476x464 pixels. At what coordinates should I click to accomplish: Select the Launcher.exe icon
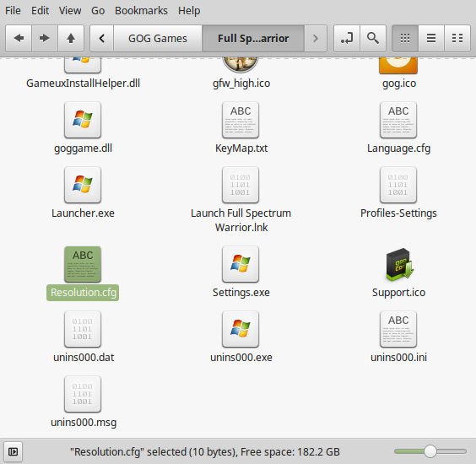pos(83,185)
